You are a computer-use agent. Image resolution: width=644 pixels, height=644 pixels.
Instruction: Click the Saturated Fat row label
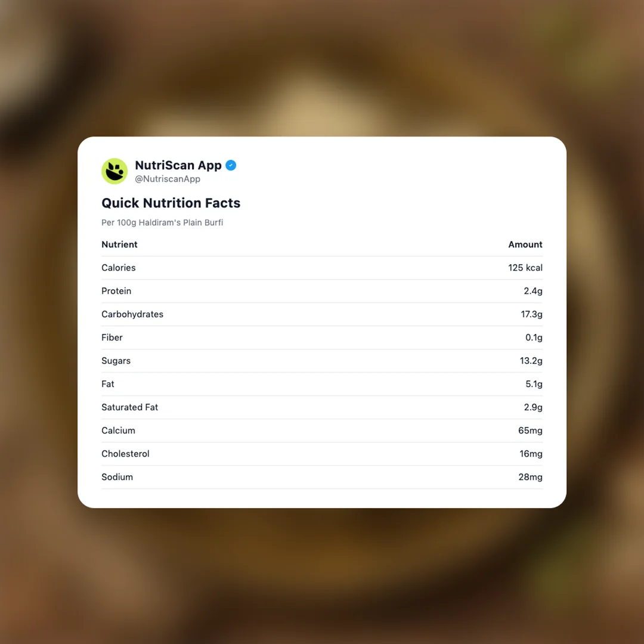click(x=129, y=407)
